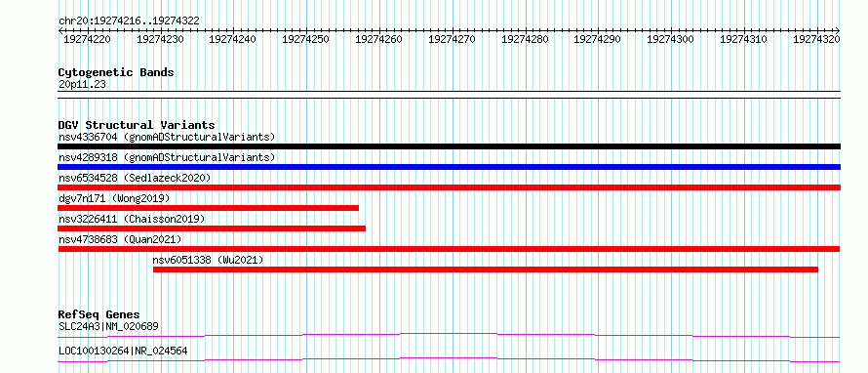Click ruler position 19274310
Screen dimensions: 868x373
(x=743, y=39)
